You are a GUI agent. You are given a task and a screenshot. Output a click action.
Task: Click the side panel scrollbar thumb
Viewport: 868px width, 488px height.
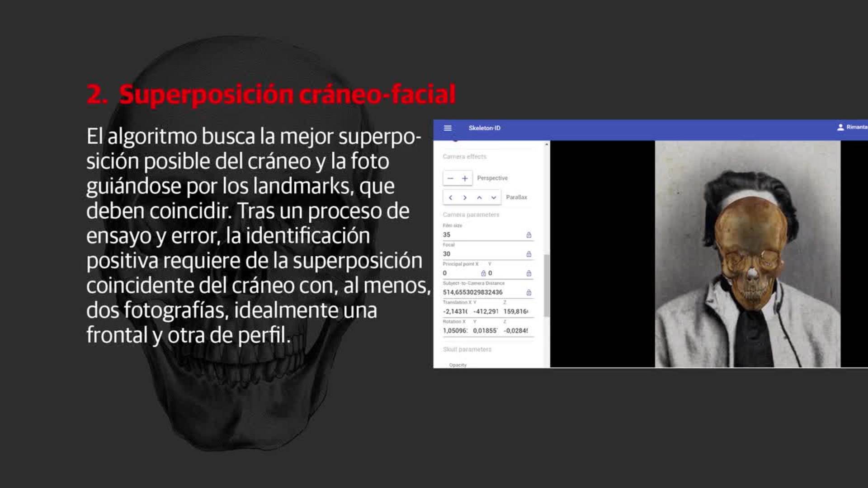coord(546,286)
